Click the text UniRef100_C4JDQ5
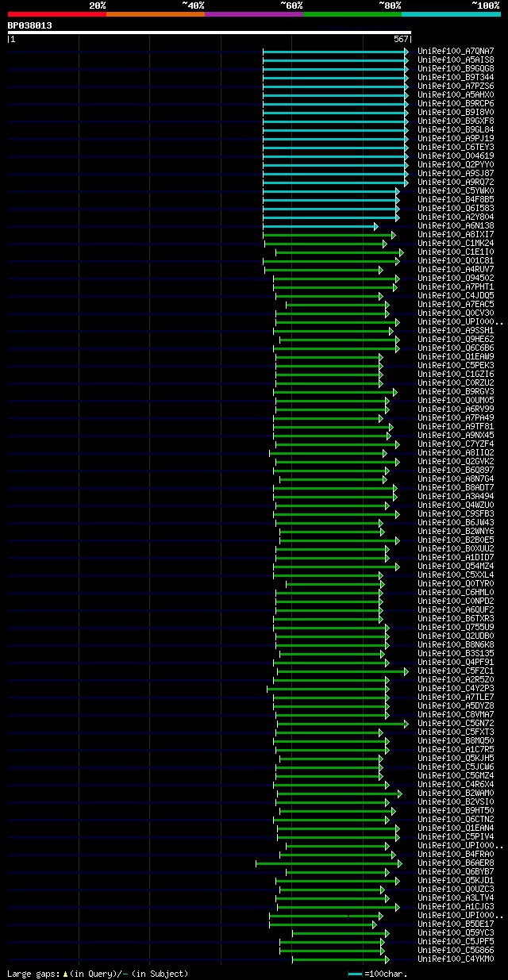The height and width of the screenshot is (980, 508). point(456,295)
